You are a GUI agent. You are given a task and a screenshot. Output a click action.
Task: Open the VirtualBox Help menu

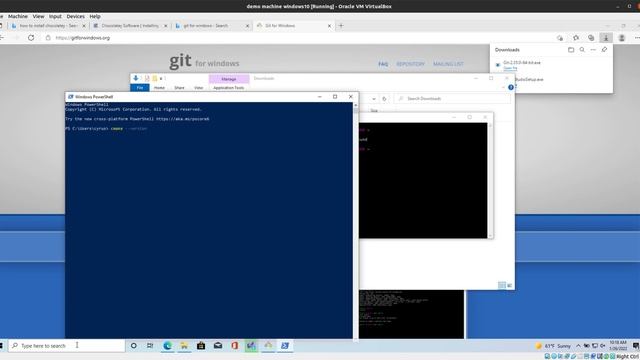click(x=95, y=16)
